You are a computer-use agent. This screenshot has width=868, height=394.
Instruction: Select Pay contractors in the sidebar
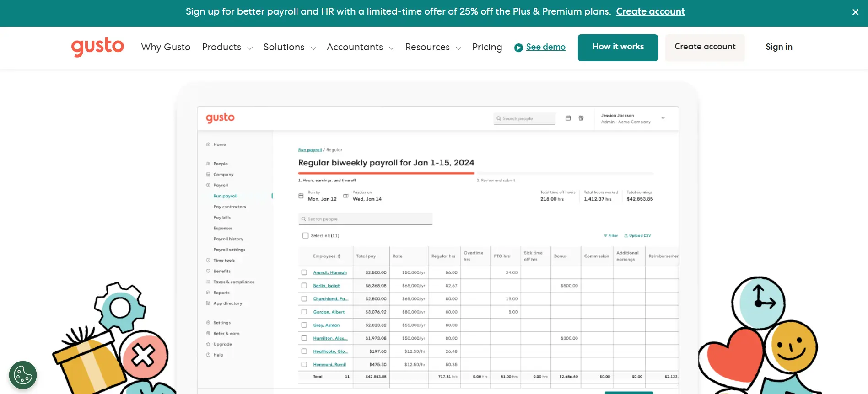point(230,207)
